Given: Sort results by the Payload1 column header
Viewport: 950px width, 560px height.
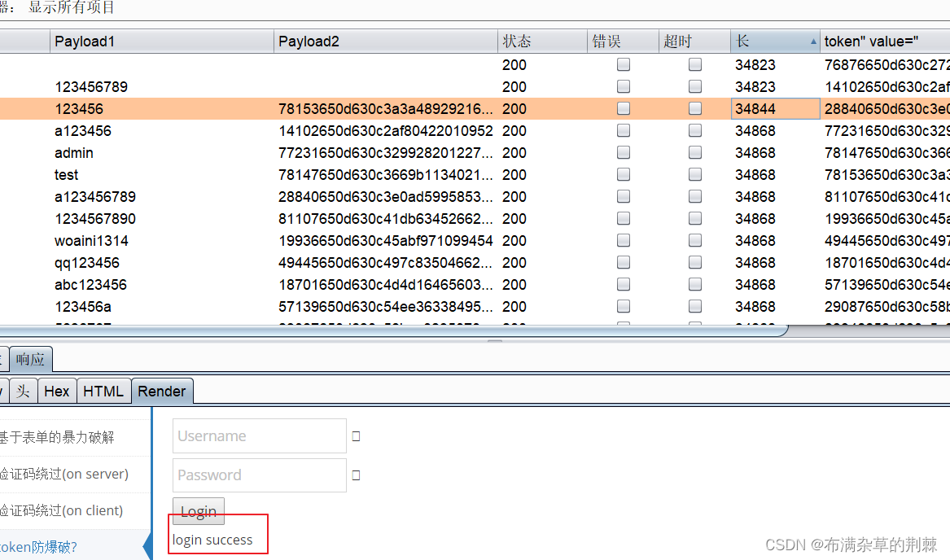Looking at the screenshot, I should pos(161,42).
